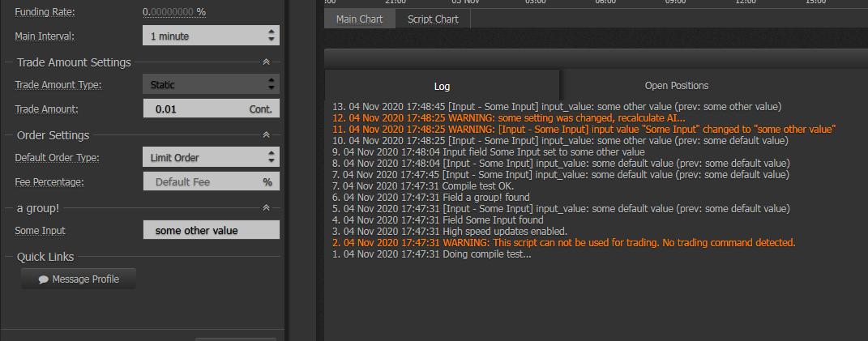Screen dimensions: 868x341
Task: Select log entry Field Some Input found
Action: 438,220
